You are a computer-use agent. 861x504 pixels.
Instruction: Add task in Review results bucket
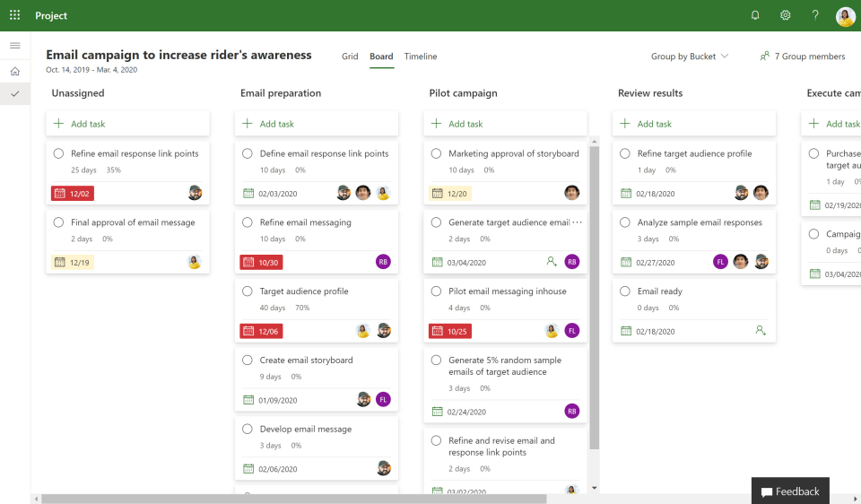click(x=694, y=124)
